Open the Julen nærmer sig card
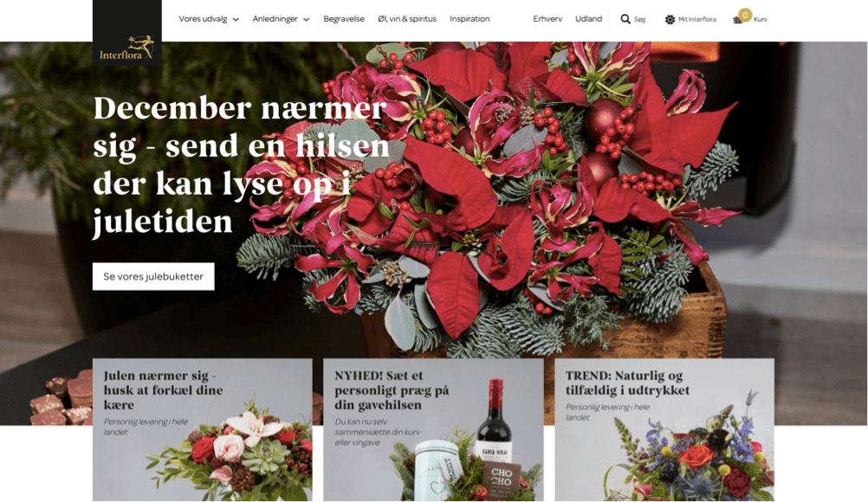The width and height of the screenshot is (868, 502). click(202, 429)
